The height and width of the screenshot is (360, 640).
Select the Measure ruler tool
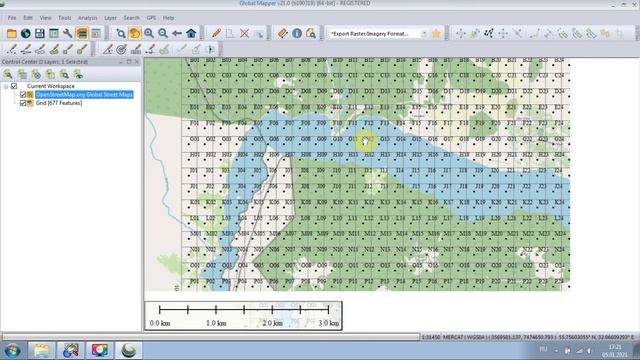[282, 33]
